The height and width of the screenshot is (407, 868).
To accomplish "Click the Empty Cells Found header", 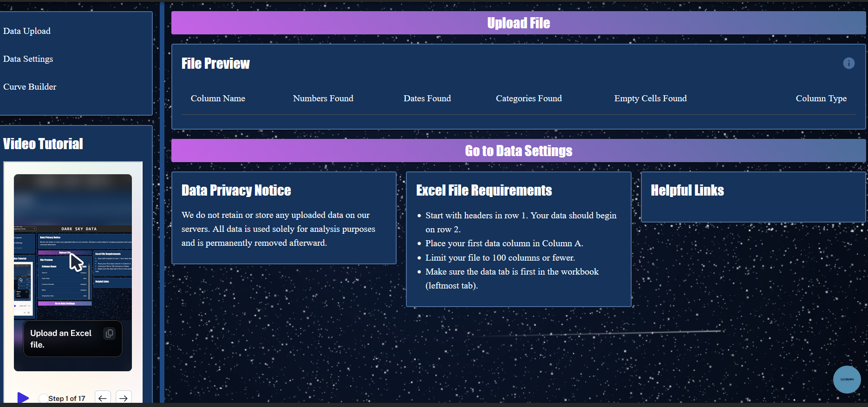I will [650, 98].
